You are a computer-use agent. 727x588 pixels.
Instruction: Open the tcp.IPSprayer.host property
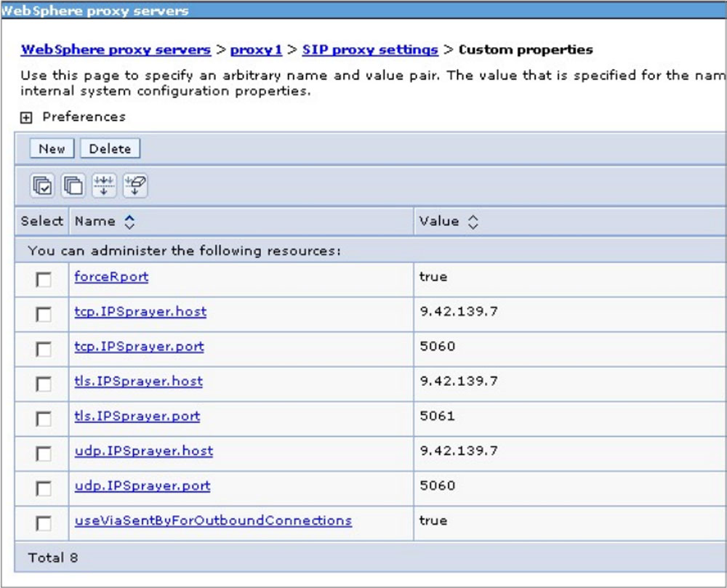pyautogui.click(x=140, y=311)
